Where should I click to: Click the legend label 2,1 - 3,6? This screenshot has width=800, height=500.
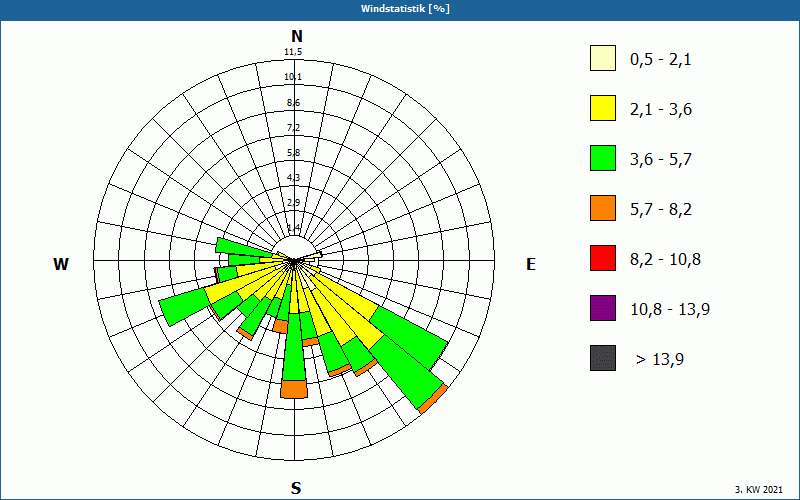(x=661, y=110)
